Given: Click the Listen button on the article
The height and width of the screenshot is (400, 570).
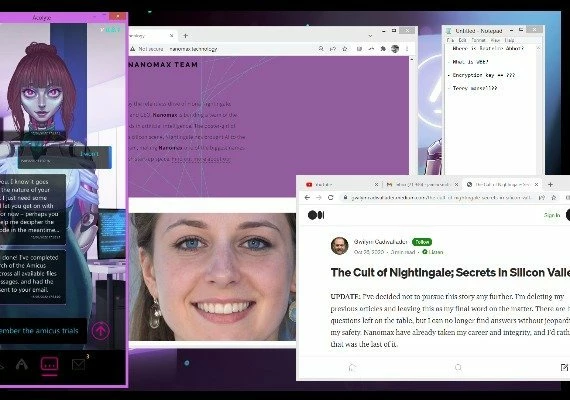Looking at the screenshot, I should click(x=433, y=252).
